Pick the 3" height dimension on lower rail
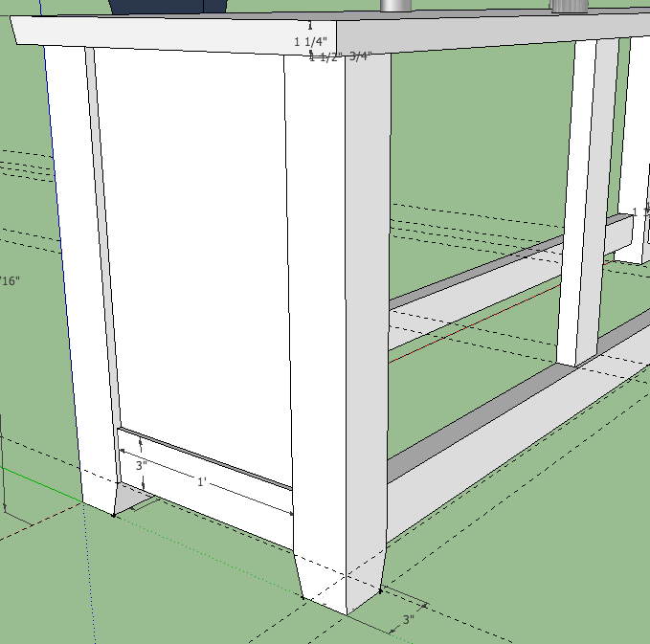Image resolution: width=650 pixels, height=644 pixels. [142, 465]
